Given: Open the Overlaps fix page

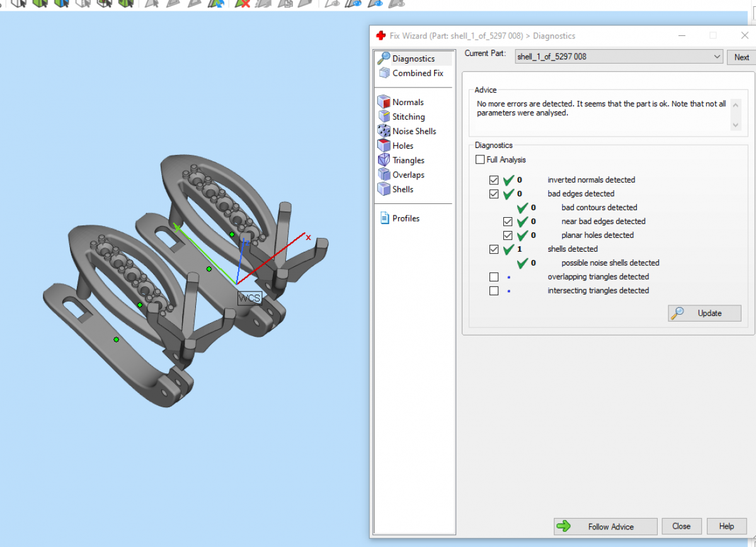Looking at the screenshot, I should pos(408,174).
